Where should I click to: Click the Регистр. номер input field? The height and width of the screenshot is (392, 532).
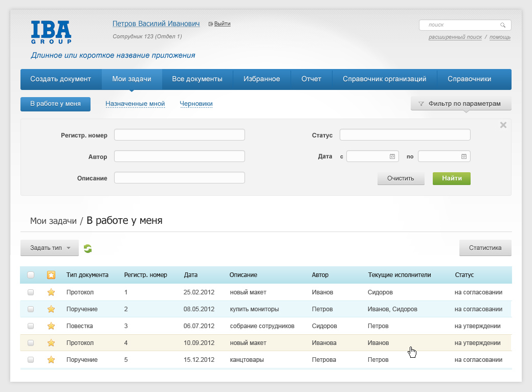pyautogui.click(x=179, y=135)
